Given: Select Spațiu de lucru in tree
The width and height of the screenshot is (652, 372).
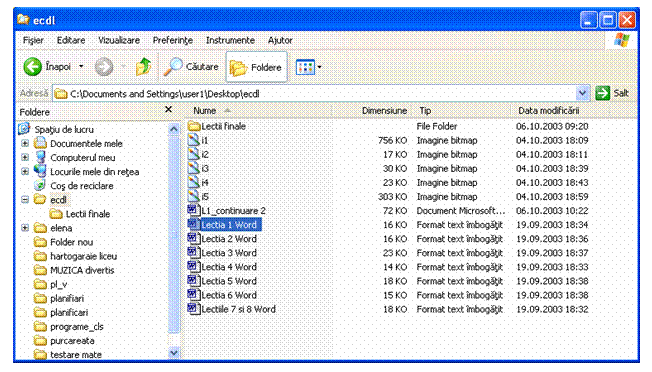Looking at the screenshot, I should pos(64,130).
